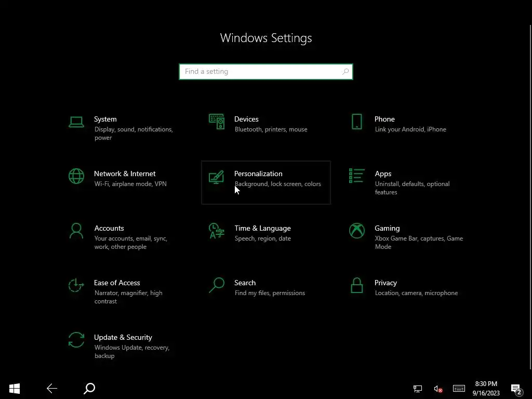Click 'Wi-Fi, airplane mode, VPN' text
Screen dimensions: 532x399
click(130, 184)
